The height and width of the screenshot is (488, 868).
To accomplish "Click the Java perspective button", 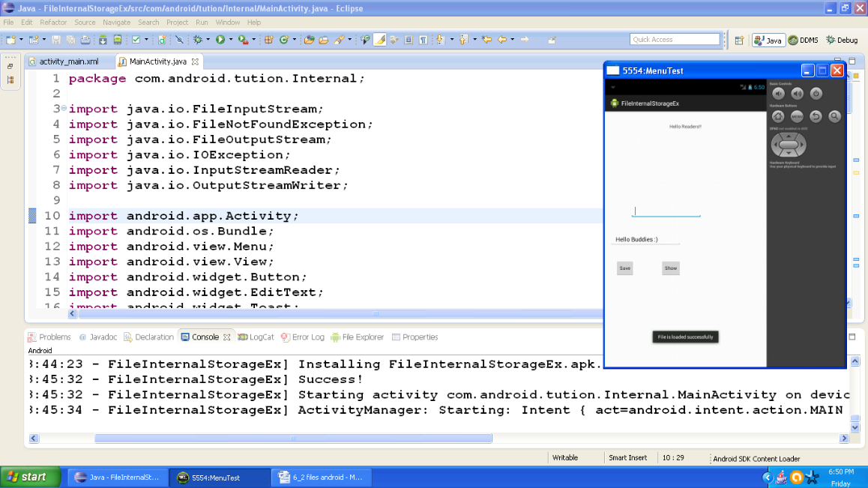I will coord(768,40).
